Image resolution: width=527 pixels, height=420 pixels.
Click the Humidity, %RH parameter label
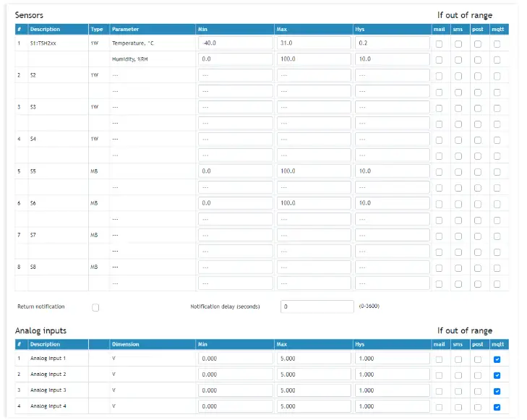(x=129, y=59)
